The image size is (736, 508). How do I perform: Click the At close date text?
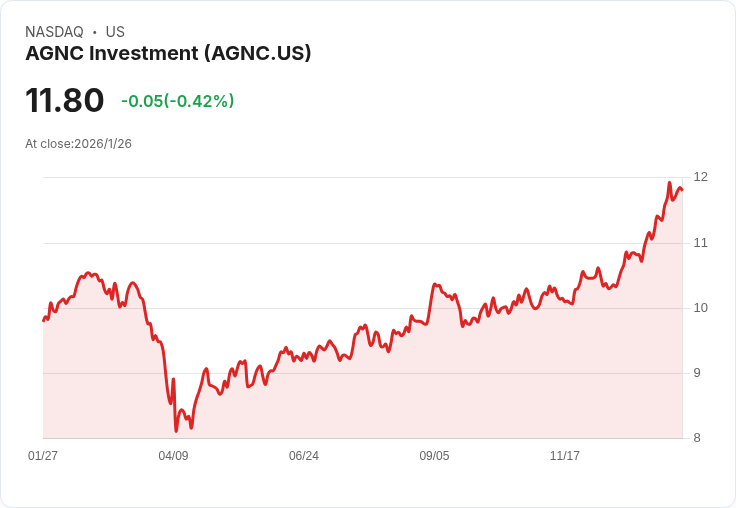pyautogui.click(x=78, y=144)
